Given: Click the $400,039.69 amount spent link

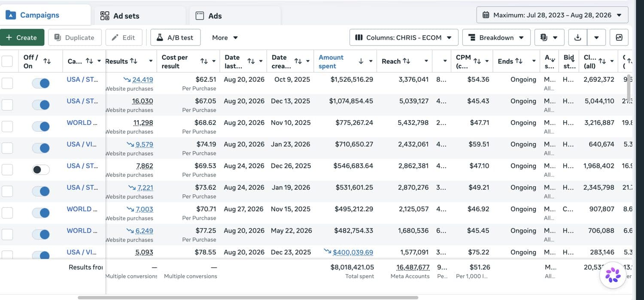Looking at the screenshot, I should point(353,252).
